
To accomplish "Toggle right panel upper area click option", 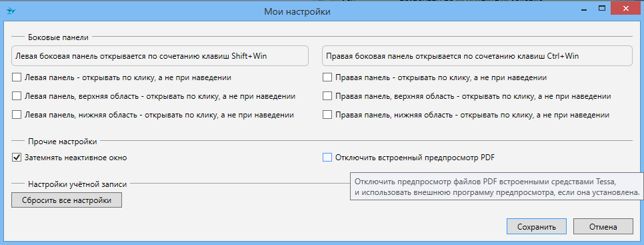I will click(x=327, y=95).
